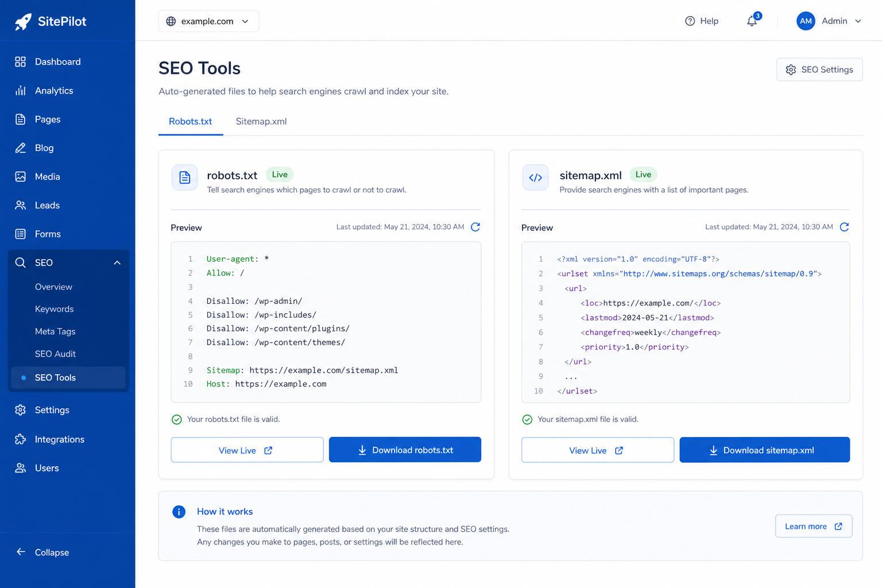Screen dimensions: 882x588
Task: Switch to the Robots.txt tab
Action: tap(191, 122)
